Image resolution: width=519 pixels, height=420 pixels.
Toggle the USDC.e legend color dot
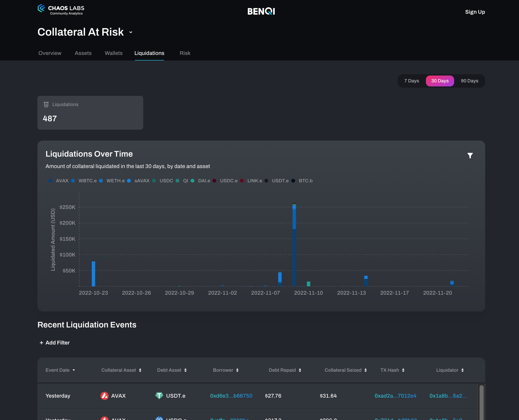214,181
